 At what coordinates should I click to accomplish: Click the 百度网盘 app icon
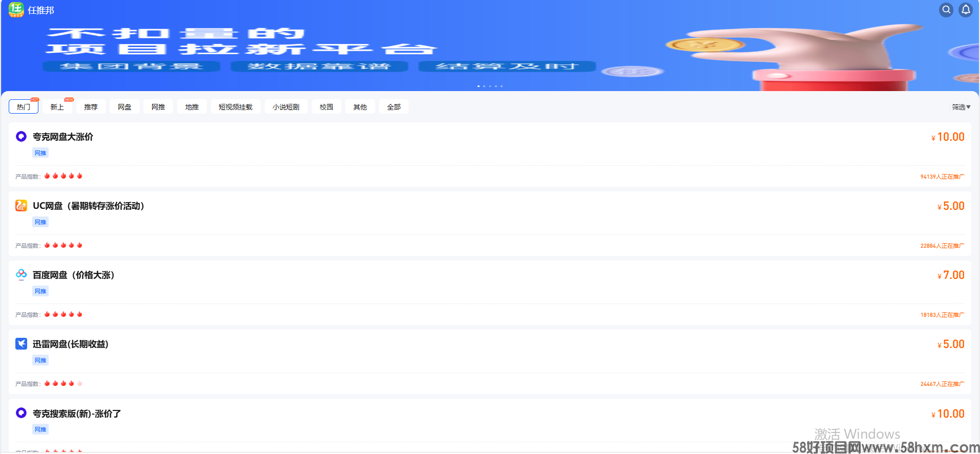click(x=21, y=275)
